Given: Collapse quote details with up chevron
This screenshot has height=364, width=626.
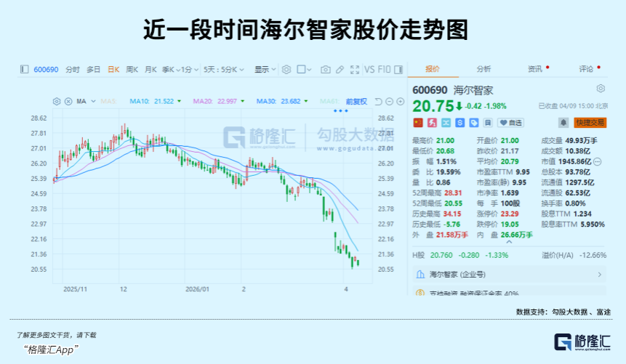Looking at the screenshot, I should click(509, 242).
